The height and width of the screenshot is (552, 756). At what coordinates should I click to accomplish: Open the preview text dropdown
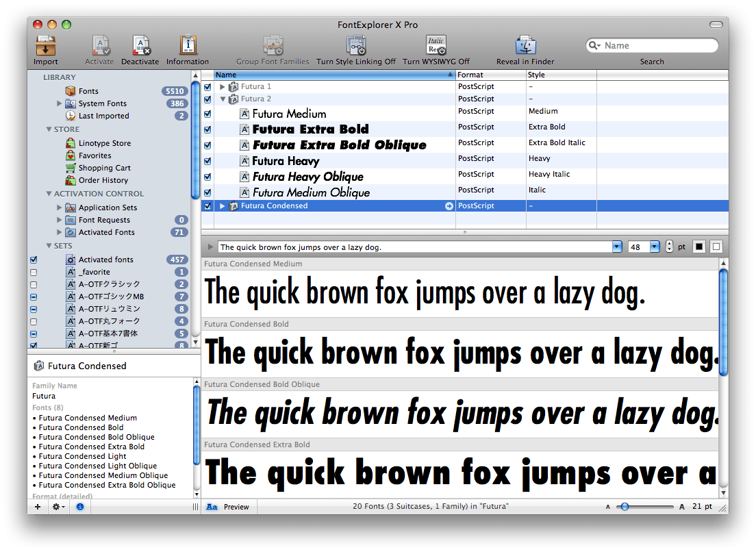(617, 247)
